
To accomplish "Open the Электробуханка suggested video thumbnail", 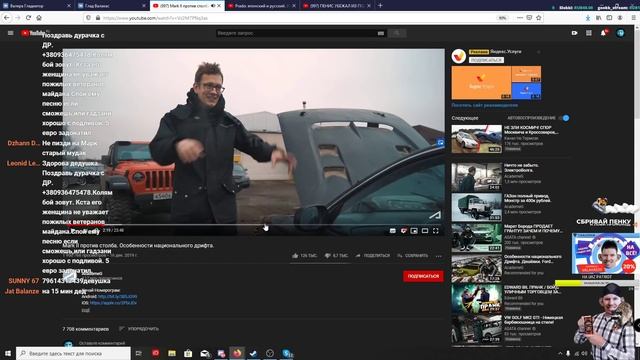I will pos(476,178).
